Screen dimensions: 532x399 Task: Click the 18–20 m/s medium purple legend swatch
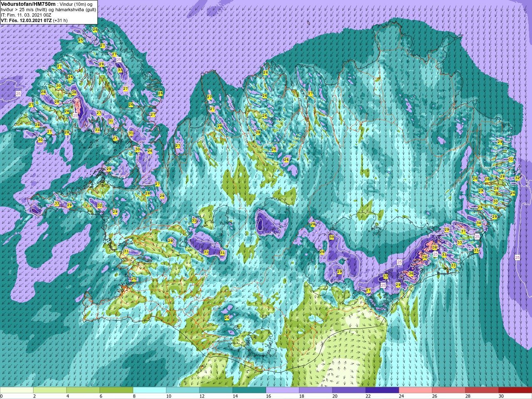tap(316, 390)
